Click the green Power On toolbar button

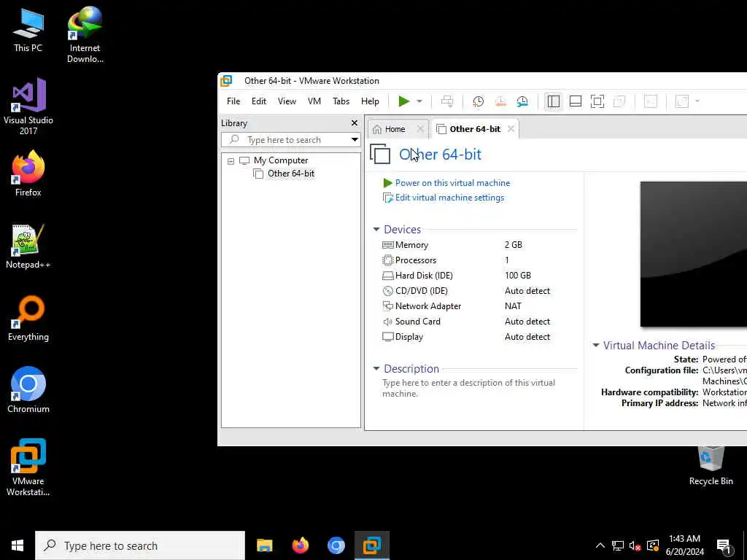pos(404,101)
